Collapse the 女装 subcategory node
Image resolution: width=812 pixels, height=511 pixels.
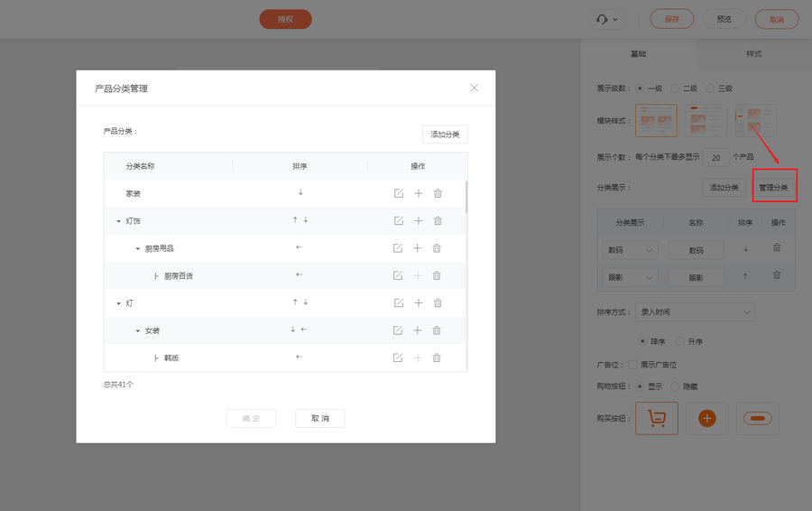pos(138,331)
